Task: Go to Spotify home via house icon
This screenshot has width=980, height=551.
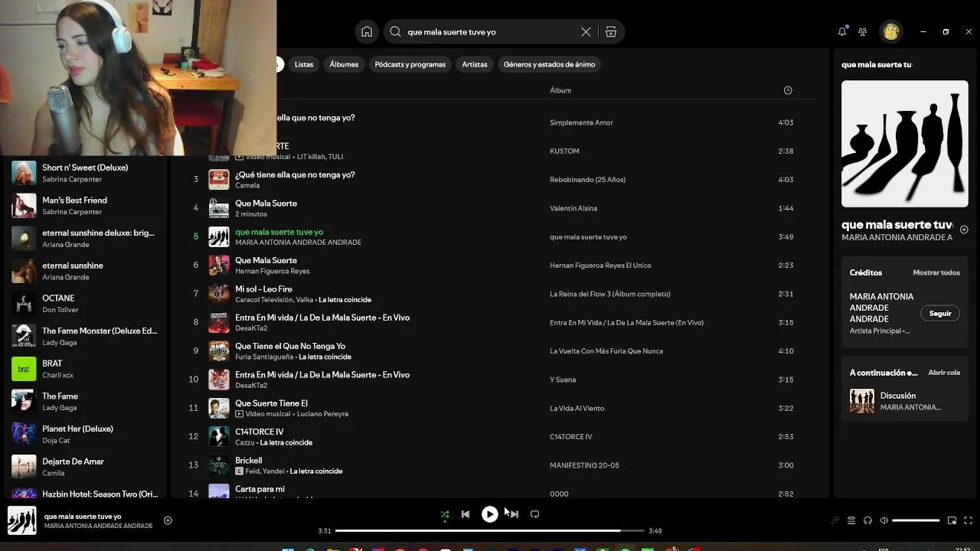Action: click(x=367, y=31)
